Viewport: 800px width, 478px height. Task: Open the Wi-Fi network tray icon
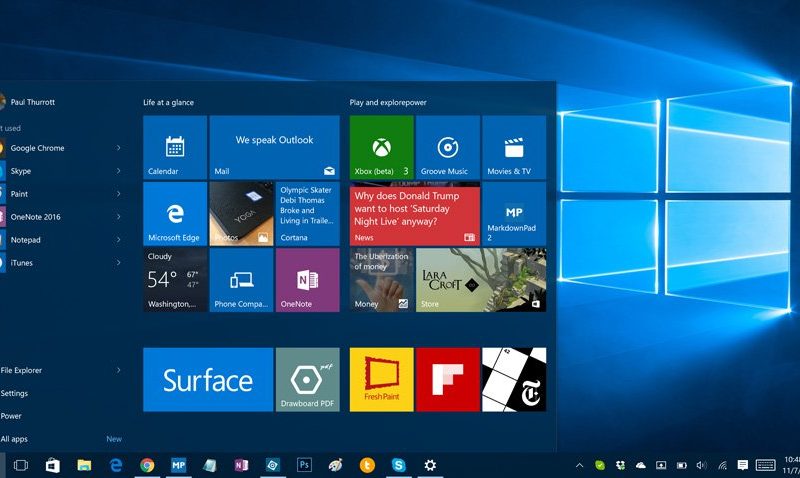[x=722, y=465]
